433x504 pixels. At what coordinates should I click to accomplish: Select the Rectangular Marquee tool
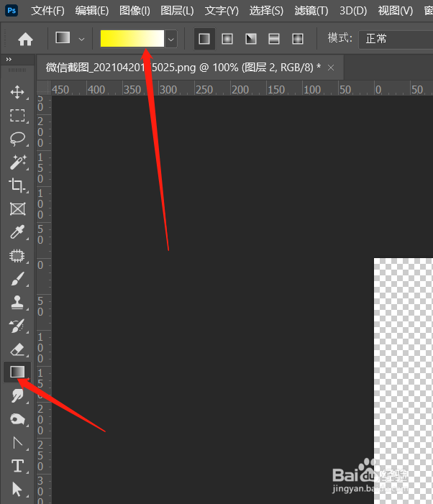(x=17, y=115)
